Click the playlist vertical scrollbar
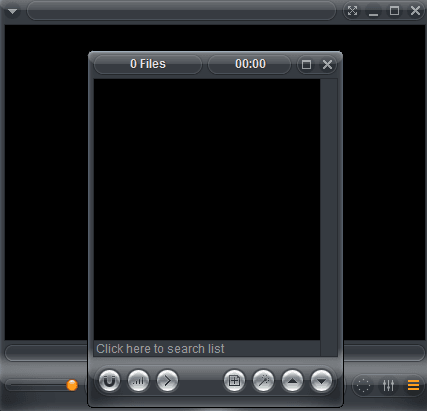 [329, 217]
